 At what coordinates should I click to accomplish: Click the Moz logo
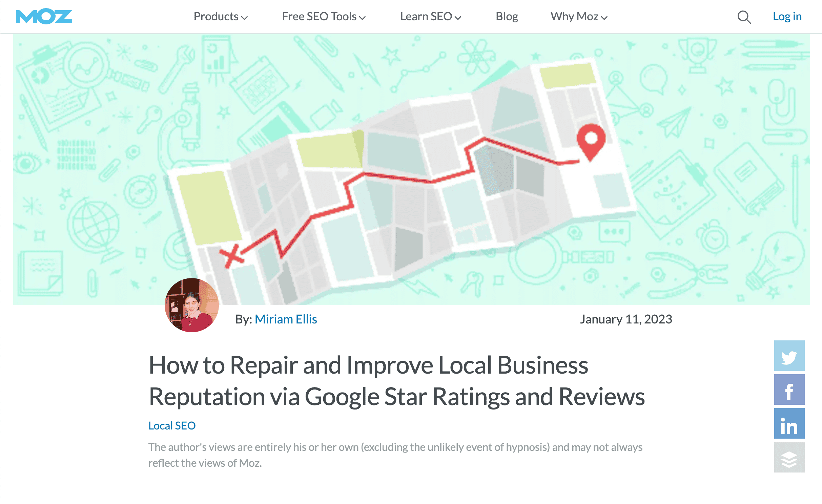(x=44, y=17)
